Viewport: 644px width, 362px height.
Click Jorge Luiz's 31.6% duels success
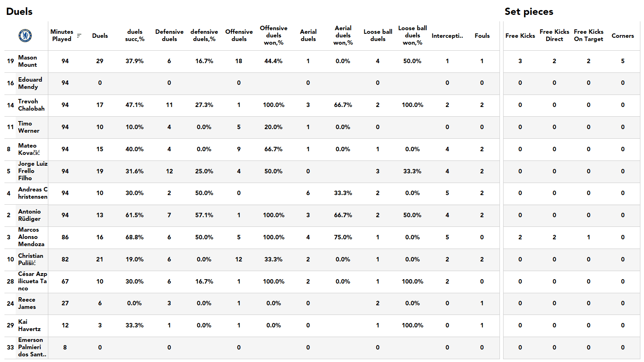pyautogui.click(x=134, y=171)
